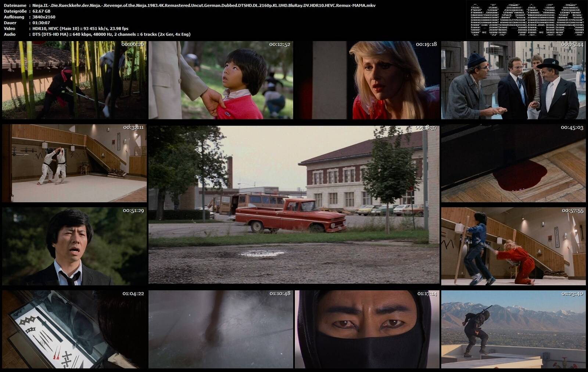This screenshot has width=588, height=372.
Task: Select the man in loosened tie thumbnail
Action: [x=74, y=246]
